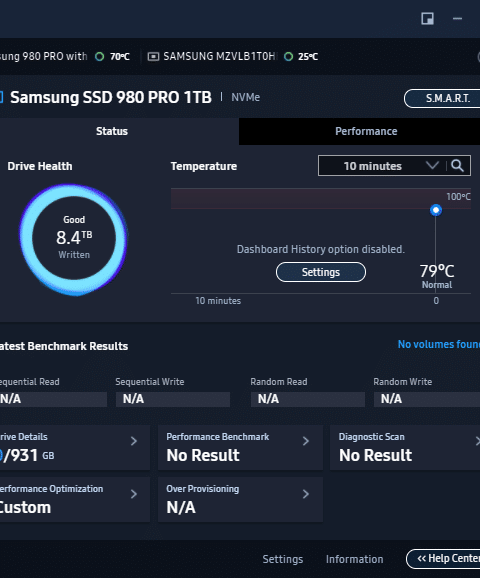The image size is (480, 578).
Task: Open Information in the bottom bar
Action: point(354,559)
